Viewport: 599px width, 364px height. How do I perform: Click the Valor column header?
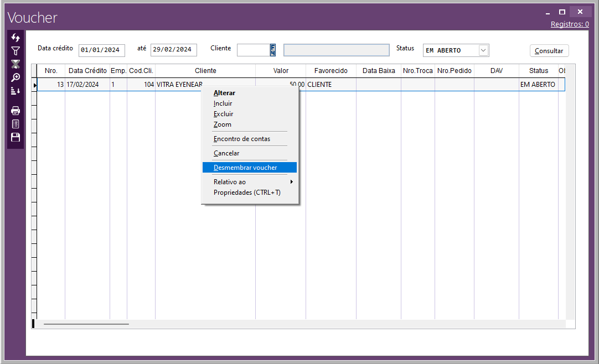coord(281,71)
